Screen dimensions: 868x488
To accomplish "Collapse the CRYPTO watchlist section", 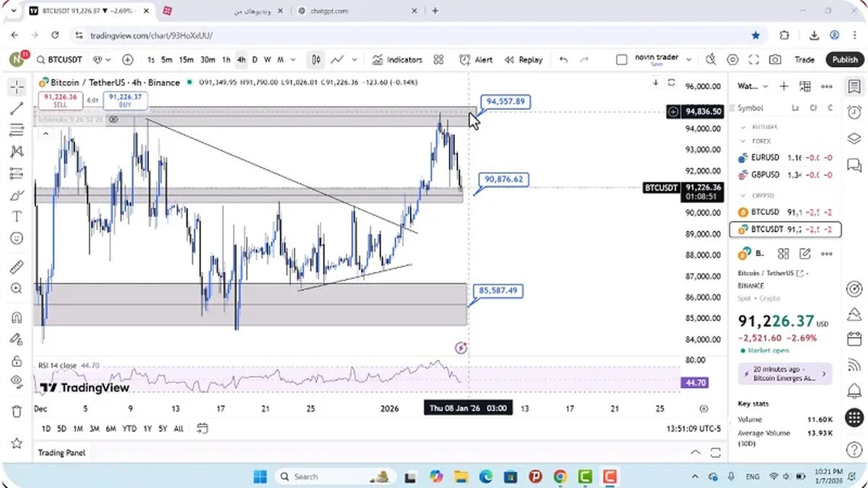I will [743, 195].
